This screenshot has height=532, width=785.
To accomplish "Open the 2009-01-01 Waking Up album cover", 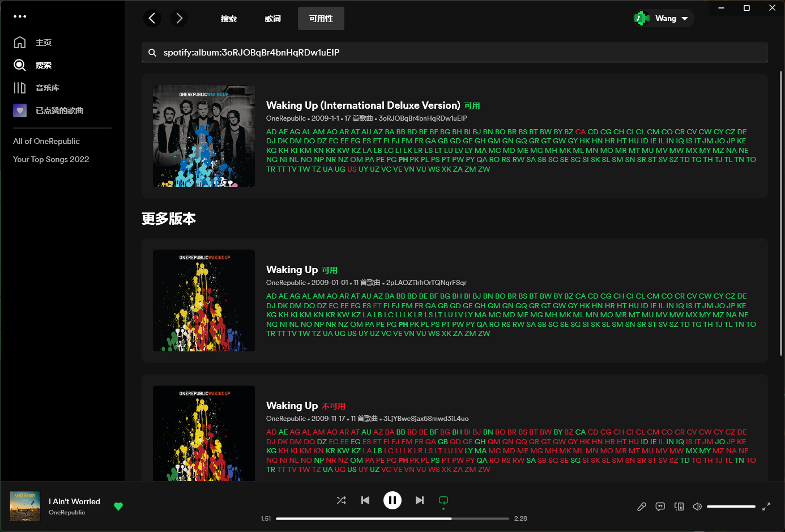I will point(204,300).
